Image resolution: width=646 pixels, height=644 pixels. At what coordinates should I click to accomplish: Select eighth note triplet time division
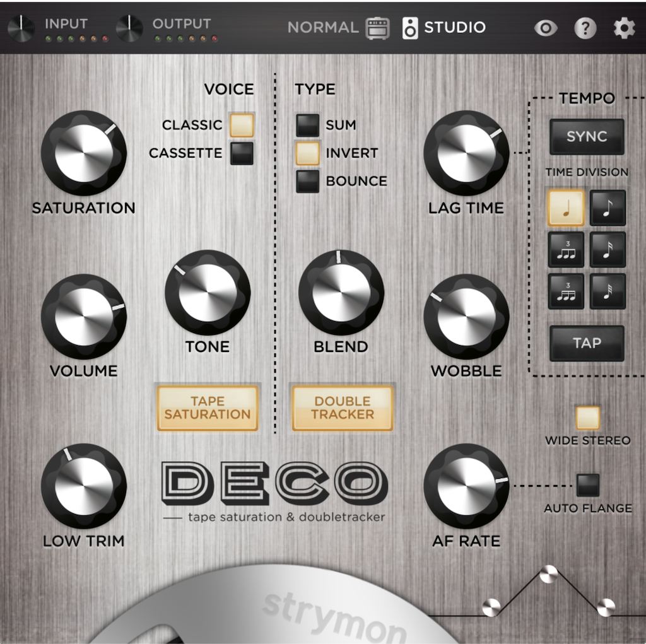tap(566, 249)
